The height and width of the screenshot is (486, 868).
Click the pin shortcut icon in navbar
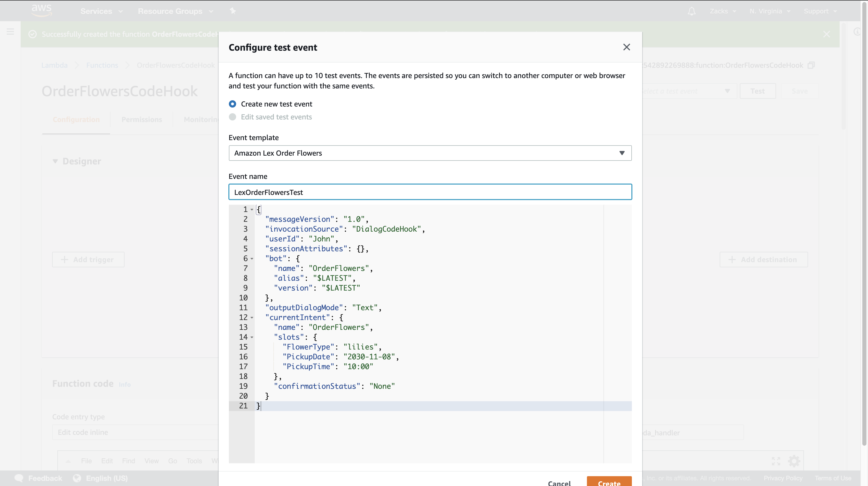tap(233, 11)
